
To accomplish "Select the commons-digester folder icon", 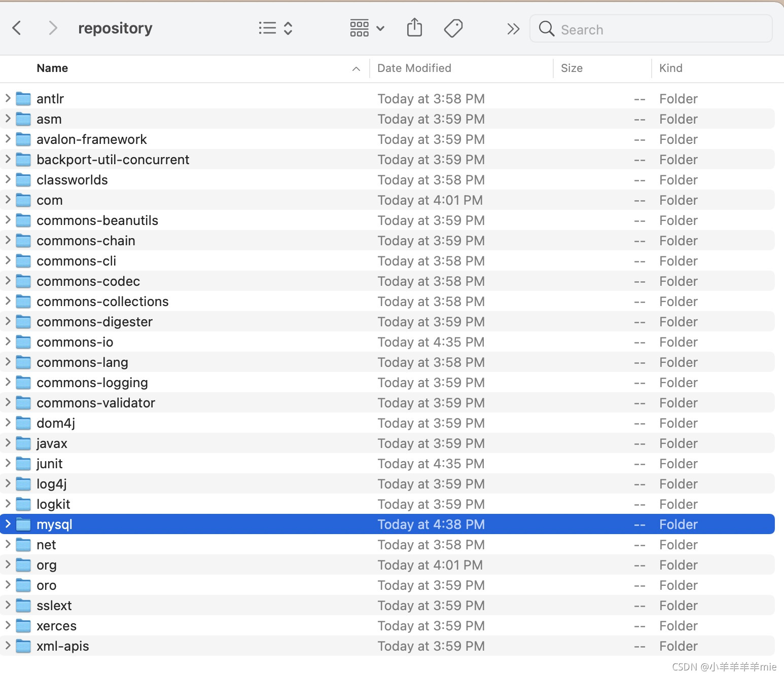I will (x=23, y=321).
